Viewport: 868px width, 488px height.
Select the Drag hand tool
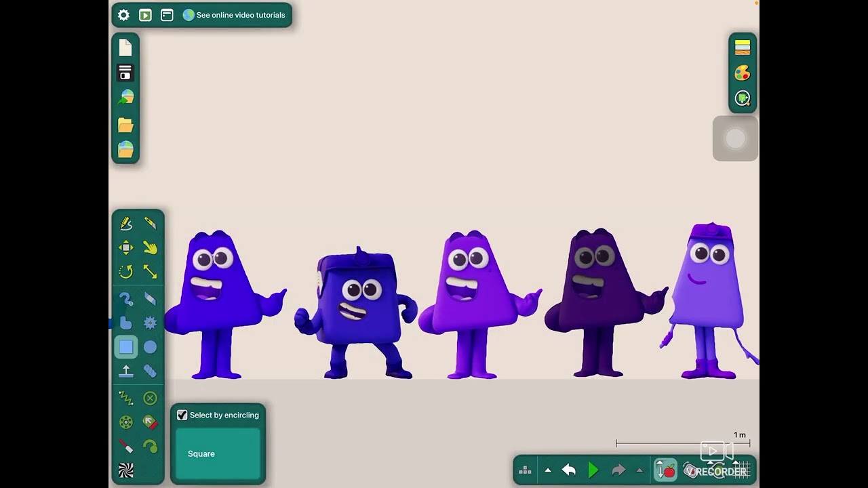pos(150,247)
